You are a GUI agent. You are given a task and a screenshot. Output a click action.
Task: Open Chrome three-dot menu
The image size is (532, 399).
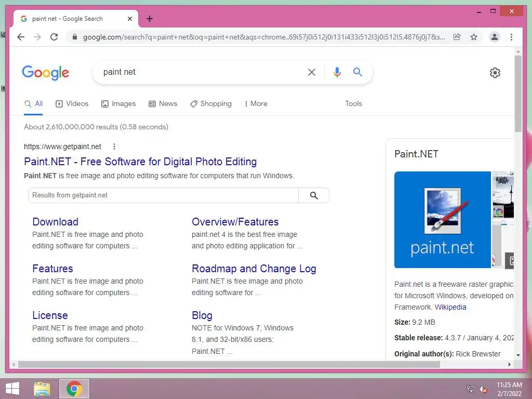(511, 37)
